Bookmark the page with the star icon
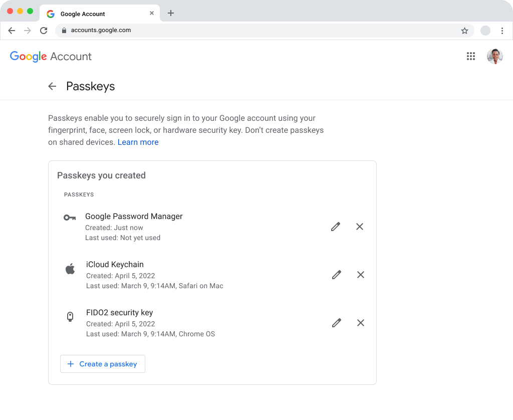The height and width of the screenshot is (420, 513). click(464, 31)
